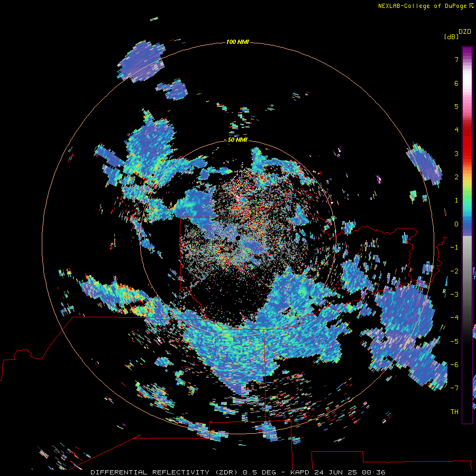Click the -6 value on color scale

coord(454,365)
